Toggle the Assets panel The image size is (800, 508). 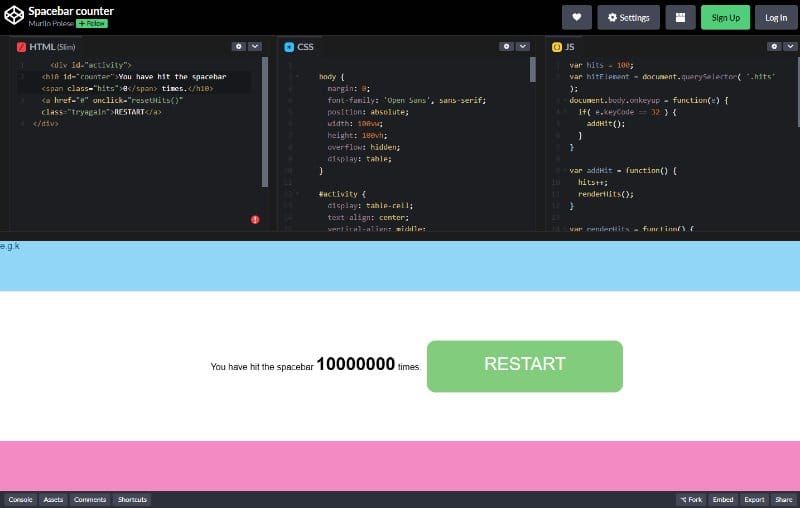coord(53,499)
